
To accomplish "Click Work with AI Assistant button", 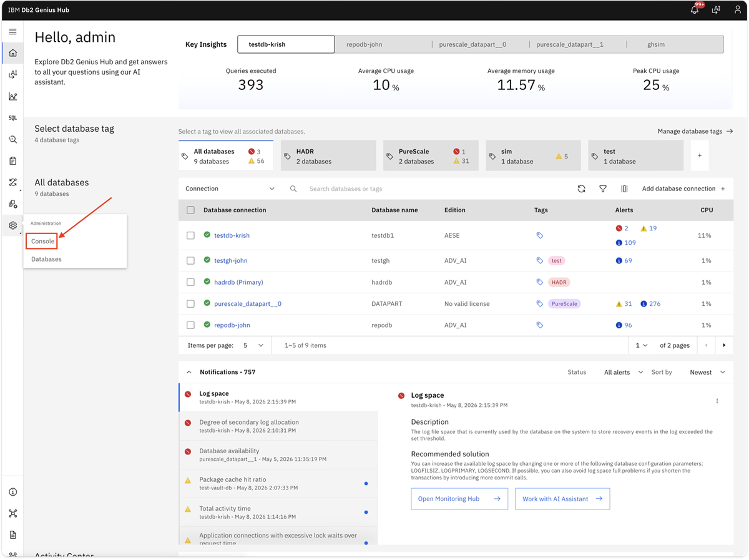I will [562, 499].
